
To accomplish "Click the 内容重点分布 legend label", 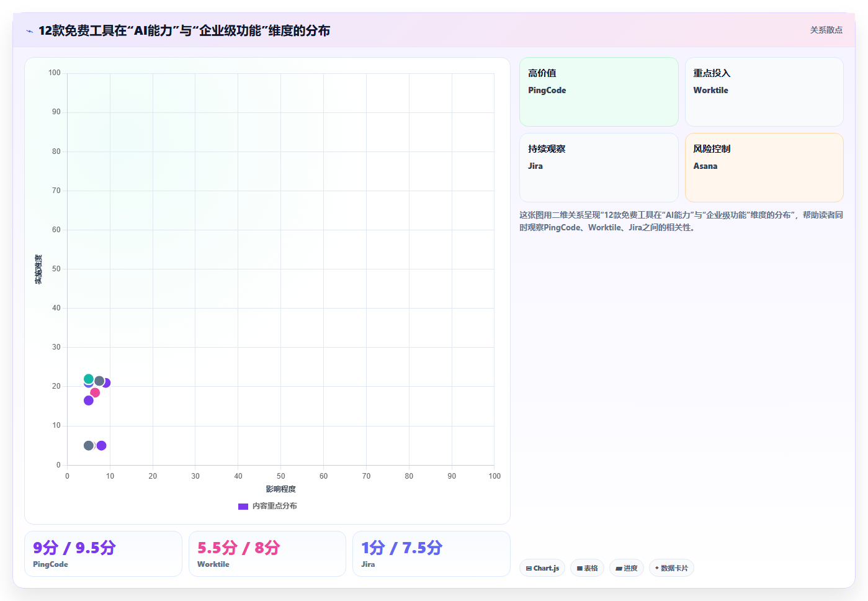I will point(274,506).
